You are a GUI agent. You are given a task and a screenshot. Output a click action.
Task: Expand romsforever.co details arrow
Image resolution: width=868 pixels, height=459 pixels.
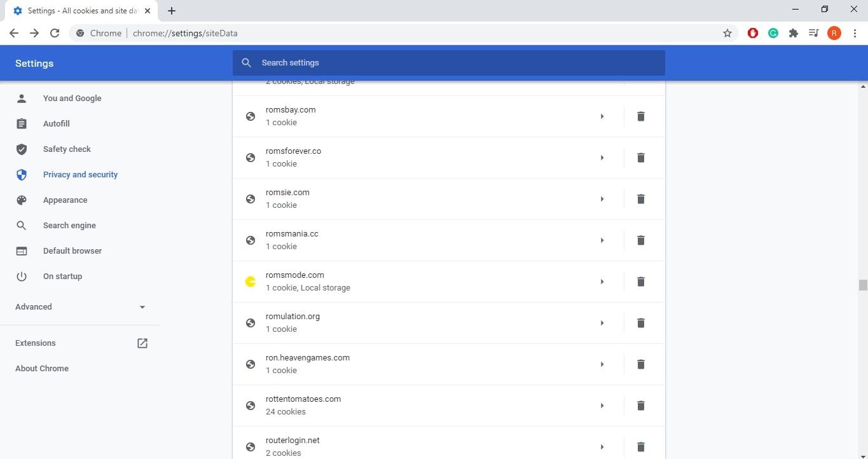(602, 158)
